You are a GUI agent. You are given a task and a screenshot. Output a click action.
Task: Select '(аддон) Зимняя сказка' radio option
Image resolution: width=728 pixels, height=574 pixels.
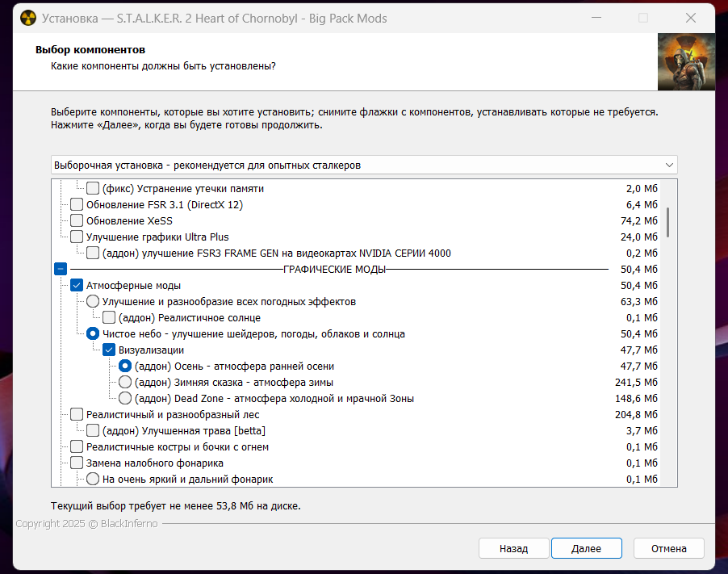pyautogui.click(x=125, y=382)
